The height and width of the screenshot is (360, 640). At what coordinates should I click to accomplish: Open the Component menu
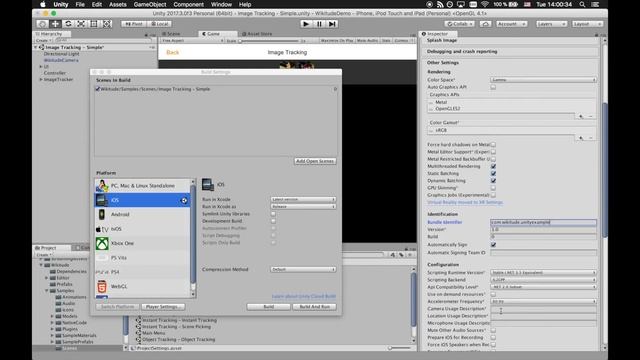pyautogui.click(x=188, y=4)
